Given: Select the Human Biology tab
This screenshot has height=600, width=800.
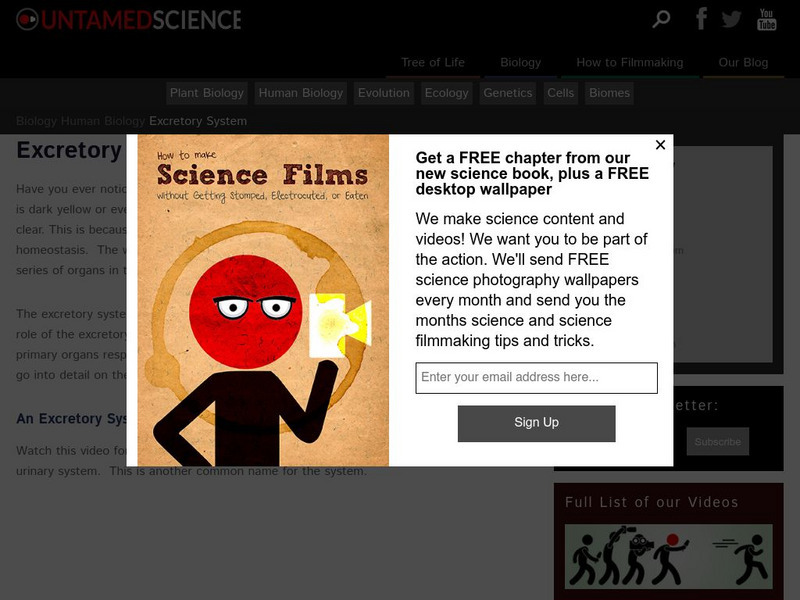Looking at the screenshot, I should (x=301, y=93).
